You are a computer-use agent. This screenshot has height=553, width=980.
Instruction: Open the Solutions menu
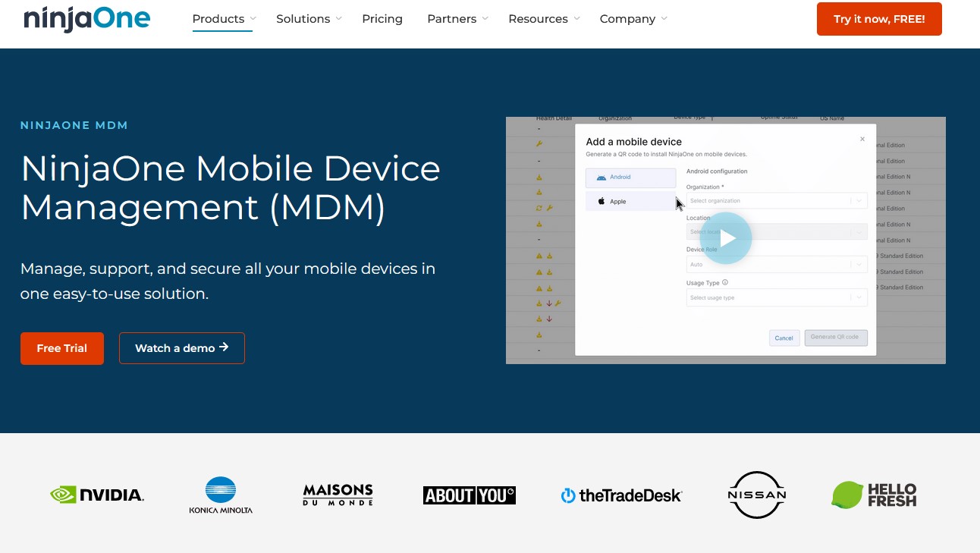pos(303,18)
